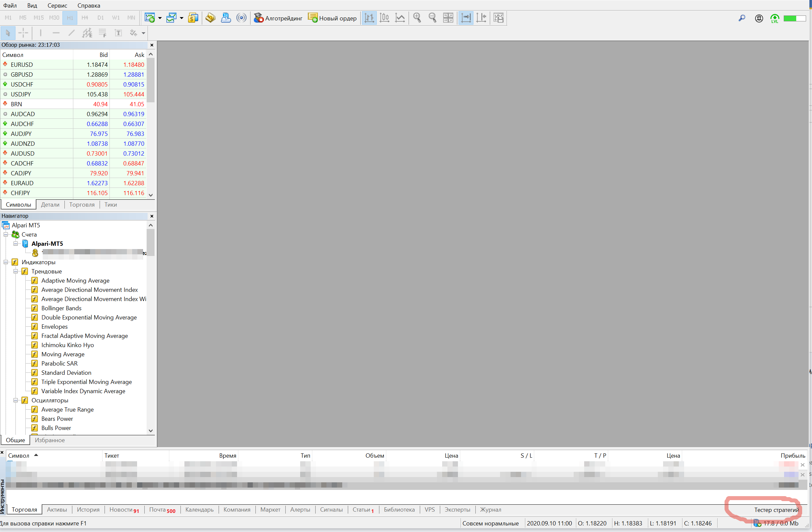The width and height of the screenshot is (812, 532).
Task: Click the search magnifier icon
Action: click(x=742, y=18)
